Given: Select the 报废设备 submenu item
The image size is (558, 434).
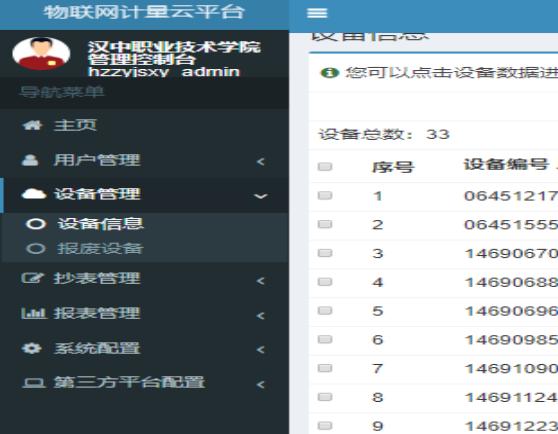Looking at the screenshot, I should (x=144, y=249).
